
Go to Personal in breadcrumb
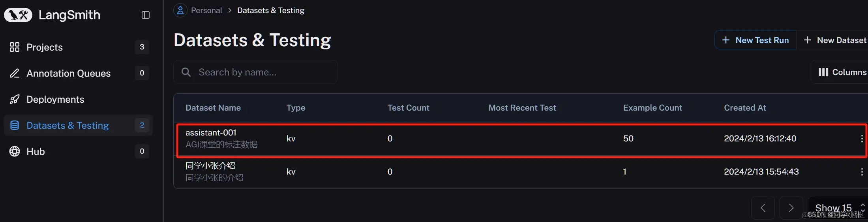tap(206, 10)
